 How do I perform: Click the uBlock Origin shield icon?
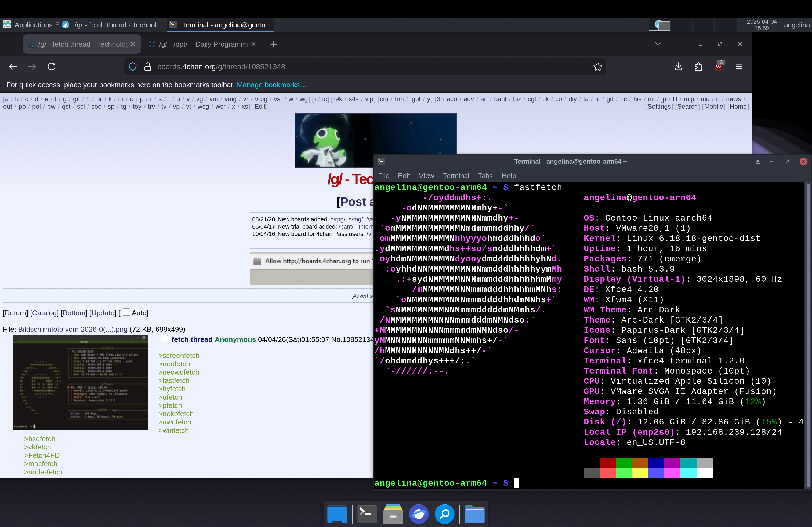click(x=718, y=67)
